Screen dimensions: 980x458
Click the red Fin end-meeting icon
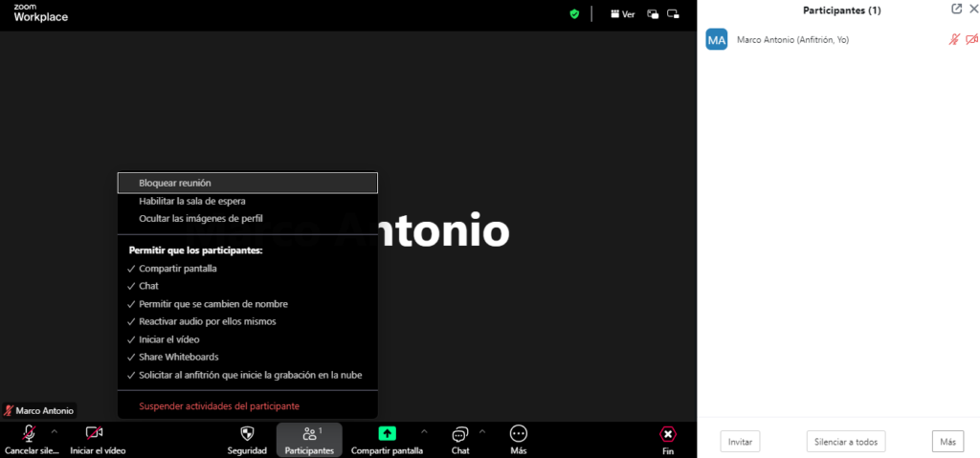668,434
